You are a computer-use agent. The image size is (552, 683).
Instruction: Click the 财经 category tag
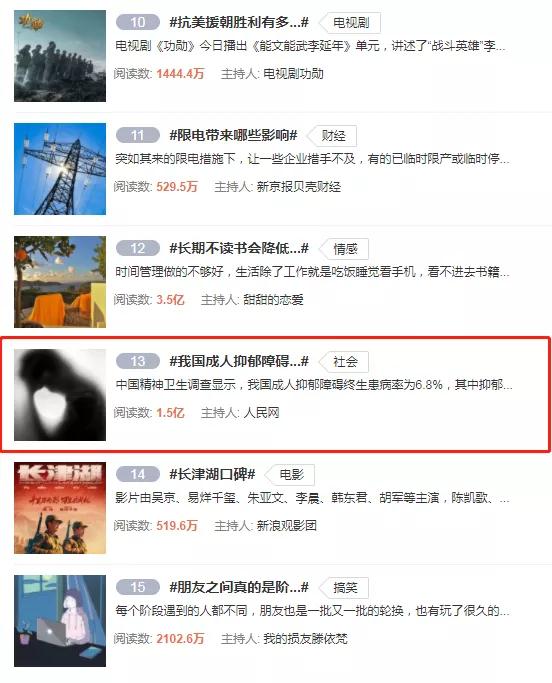[332, 136]
